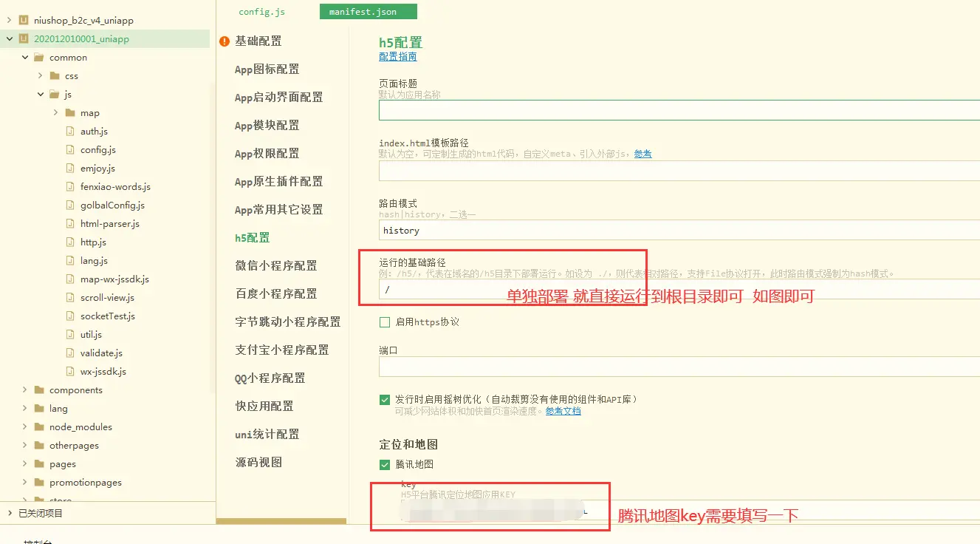Click the http.js file icon
980x544 pixels.
[x=71, y=242]
